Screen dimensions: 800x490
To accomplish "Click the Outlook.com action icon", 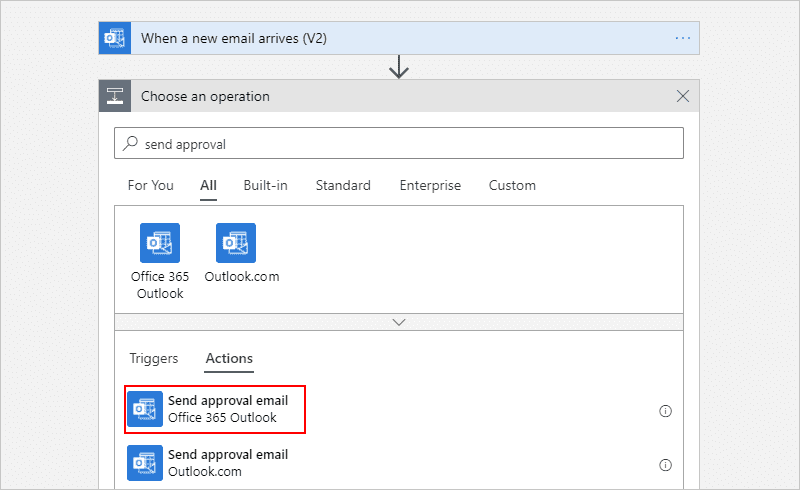I will (x=145, y=463).
